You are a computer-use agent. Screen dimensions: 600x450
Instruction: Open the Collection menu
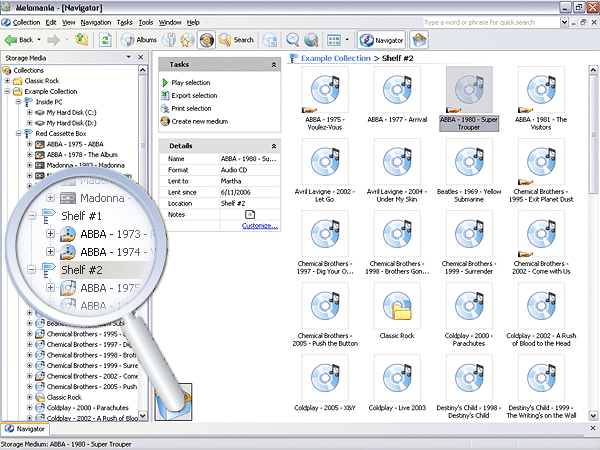coord(26,21)
